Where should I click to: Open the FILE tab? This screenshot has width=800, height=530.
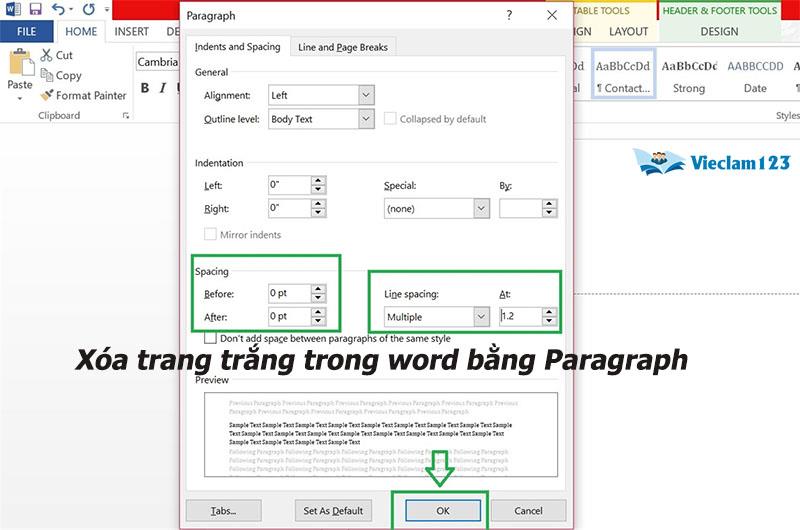[x=27, y=31]
